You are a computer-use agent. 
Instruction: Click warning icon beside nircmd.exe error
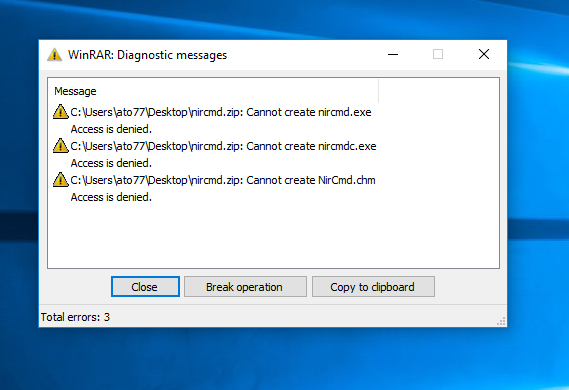pyautogui.click(x=61, y=112)
